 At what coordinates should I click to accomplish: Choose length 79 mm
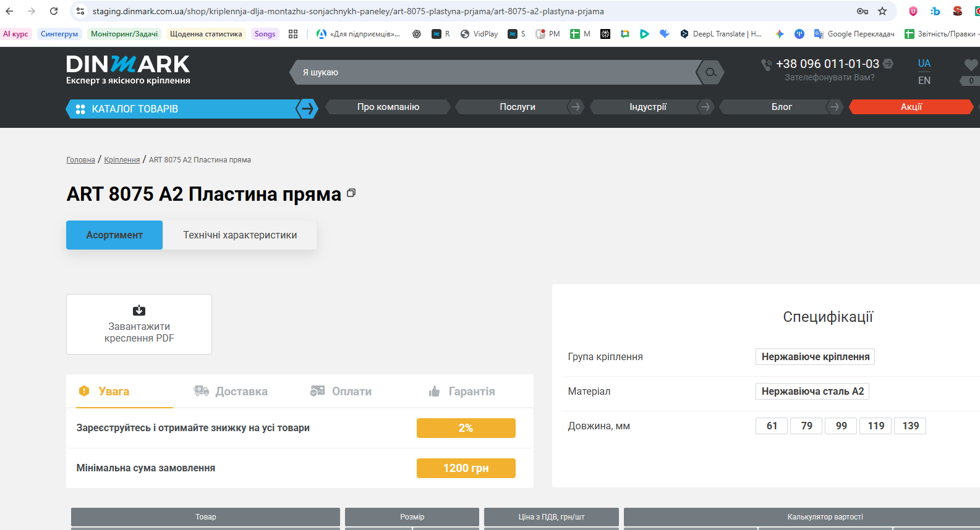[x=806, y=426]
